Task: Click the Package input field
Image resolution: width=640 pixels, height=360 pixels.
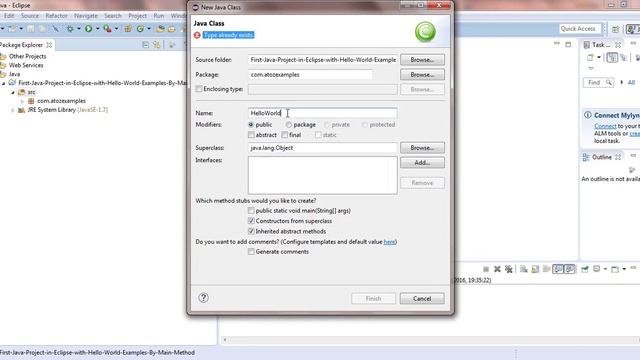Action: click(310, 75)
